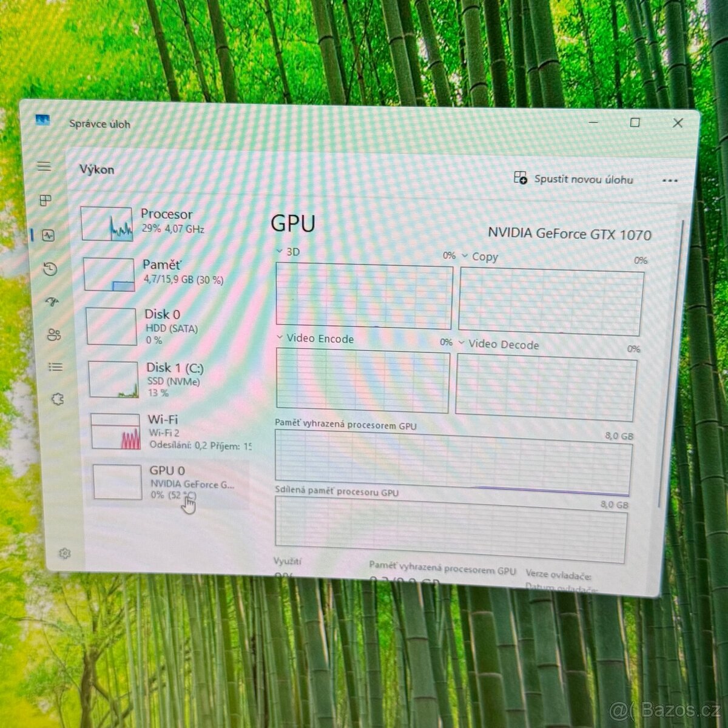Click the GPU details vertical scrollbar
The image size is (728, 728).
click(672, 364)
